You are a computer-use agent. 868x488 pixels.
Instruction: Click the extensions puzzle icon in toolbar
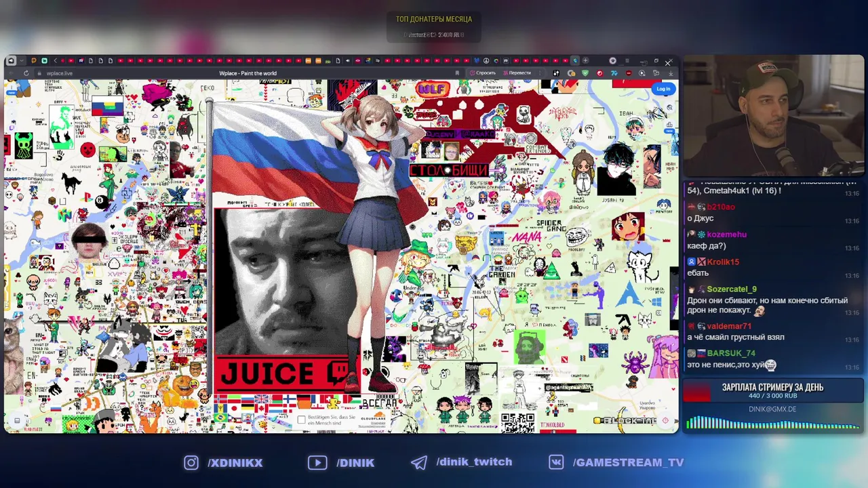(656, 73)
